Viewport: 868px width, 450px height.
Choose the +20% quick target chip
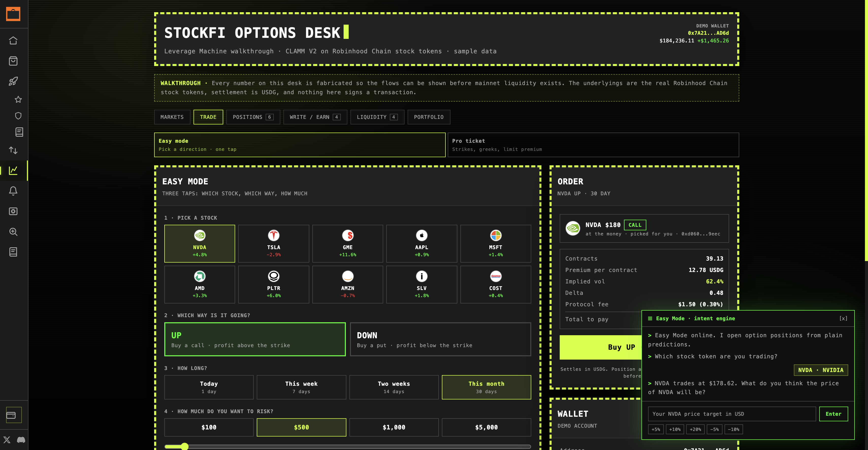click(x=695, y=429)
